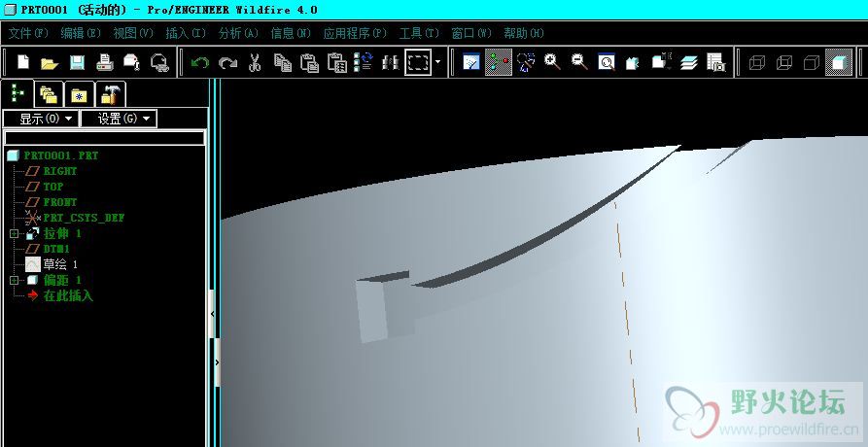Open the Favorites navigator tab

click(x=79, y=94)
